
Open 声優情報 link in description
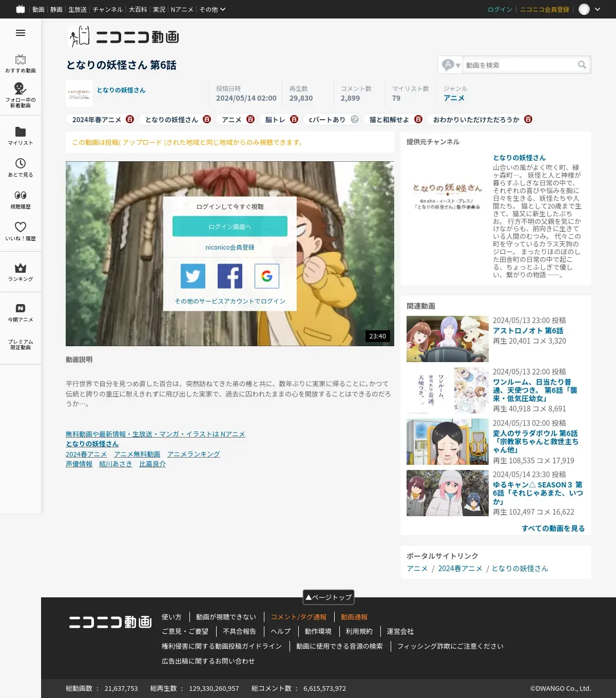(79, 464)
